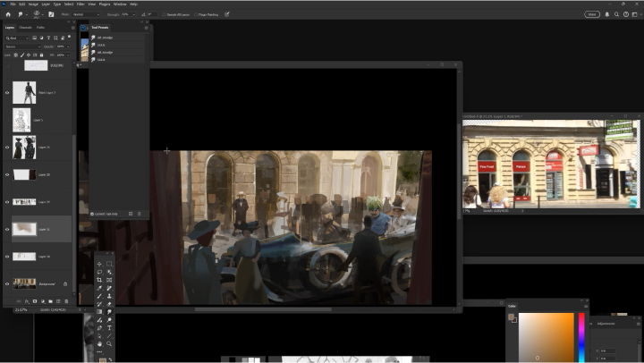Filter layers by type layers icon

(x=48, y=38)
